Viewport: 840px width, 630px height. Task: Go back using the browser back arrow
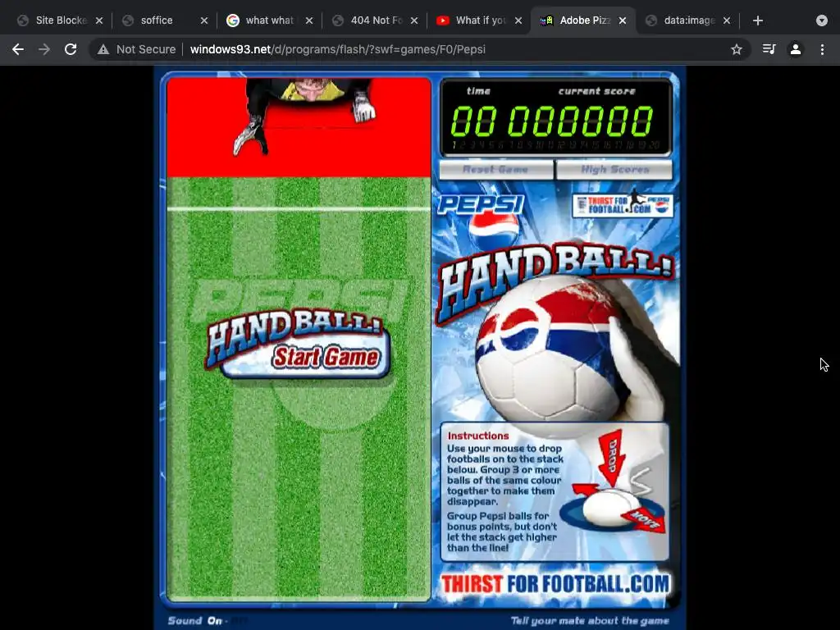tap(18, 49)
